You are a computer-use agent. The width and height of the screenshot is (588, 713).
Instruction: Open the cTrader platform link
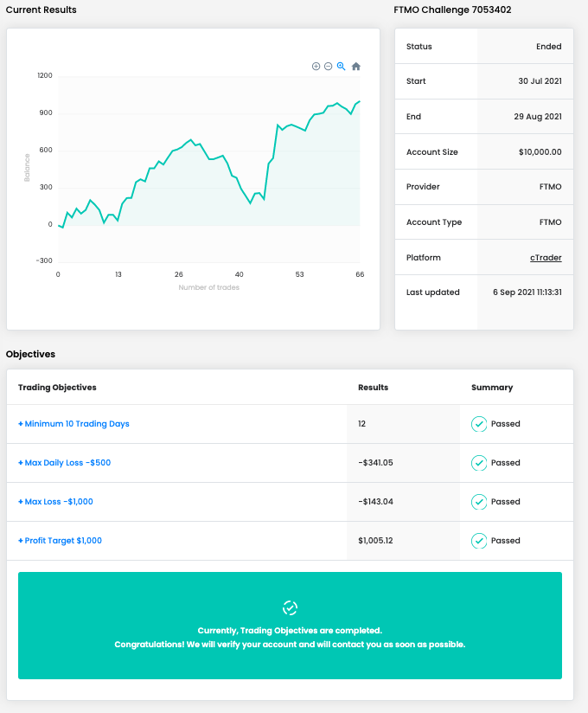pos(546,258)
